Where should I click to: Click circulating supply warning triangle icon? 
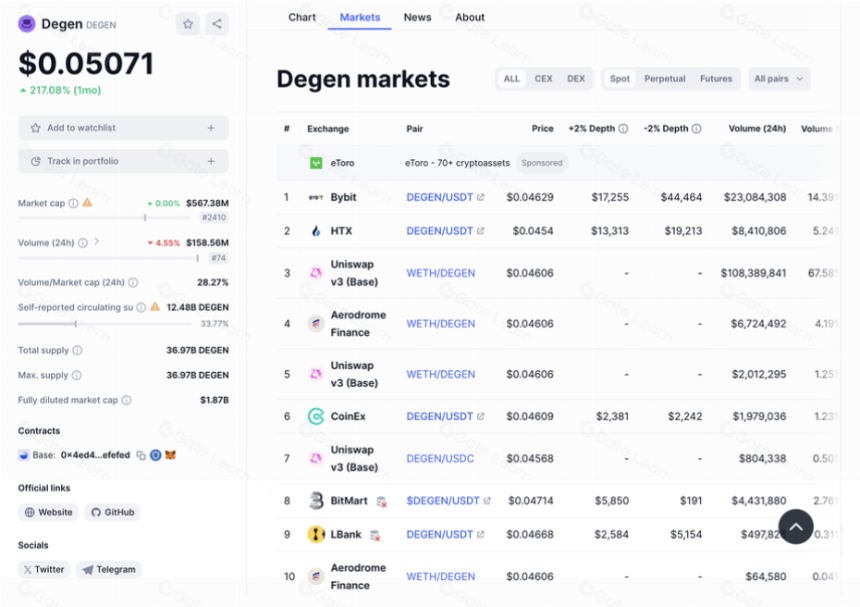(155, 307)
